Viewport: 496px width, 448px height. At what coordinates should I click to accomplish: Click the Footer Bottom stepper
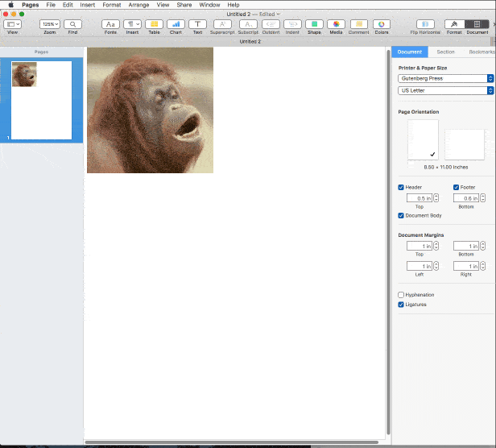[483, 198]
